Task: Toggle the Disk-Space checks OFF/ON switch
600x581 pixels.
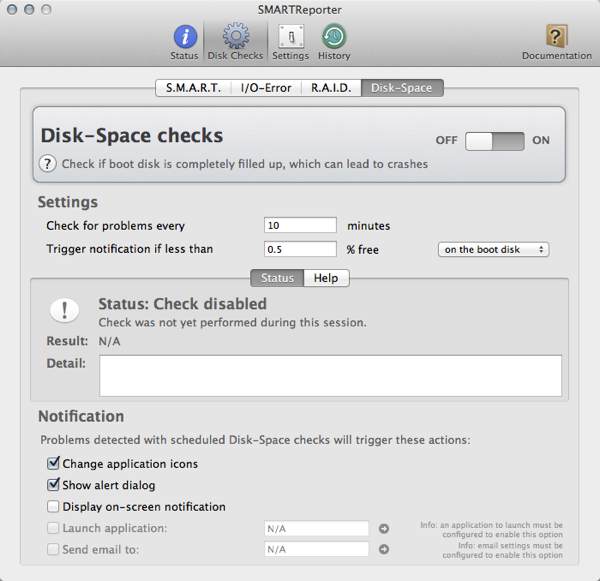Action: [494, 141]
